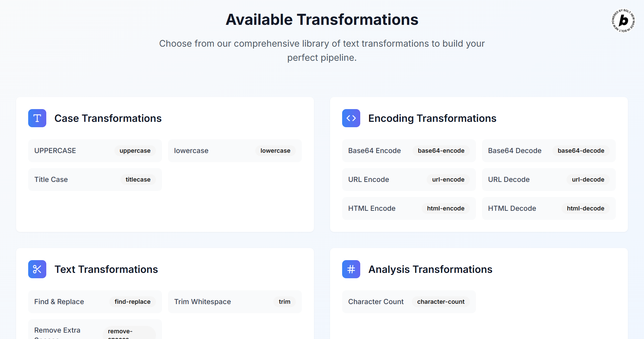Choose the HTML Decode transformation
The height and width of the screenshot is (339, 644).
[x=548, y=208]
